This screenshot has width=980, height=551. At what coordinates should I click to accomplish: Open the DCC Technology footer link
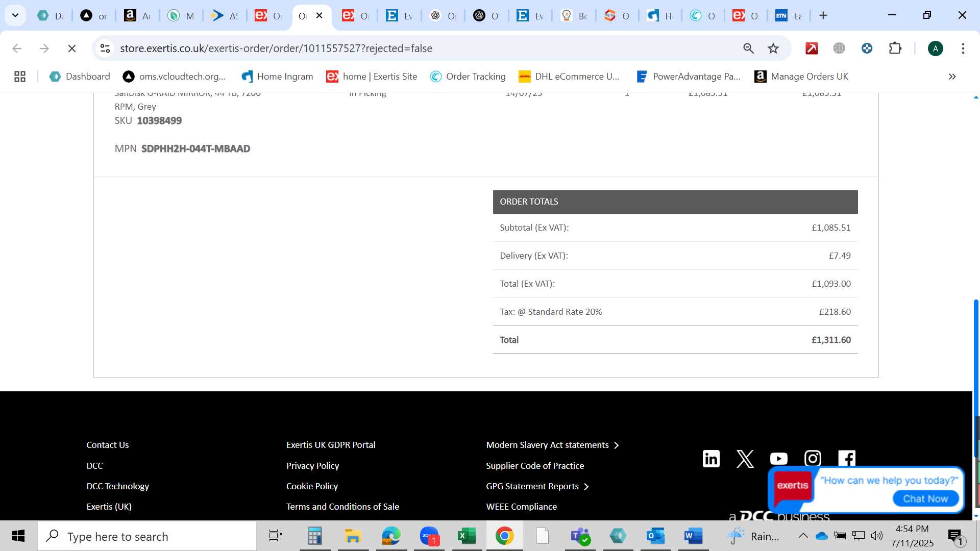[118, 486]
